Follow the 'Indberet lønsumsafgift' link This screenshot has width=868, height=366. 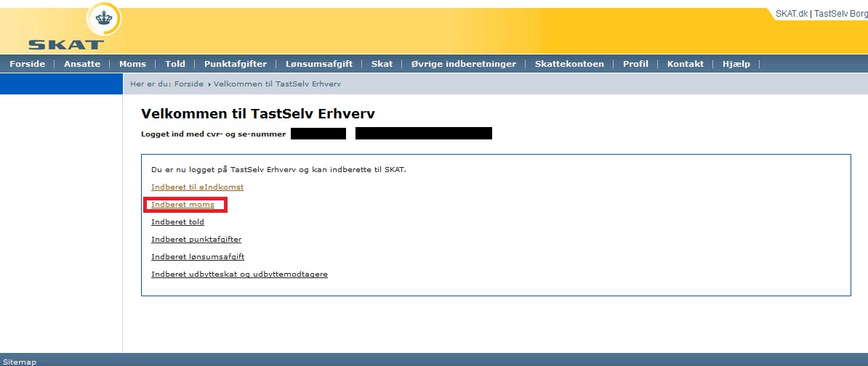pyautogui.click(x=198, y=256)
